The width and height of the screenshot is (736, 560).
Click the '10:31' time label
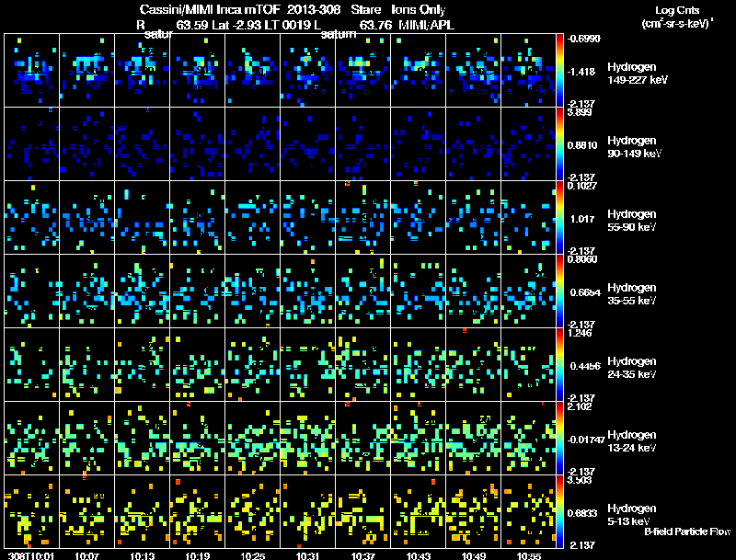(308, 556)
